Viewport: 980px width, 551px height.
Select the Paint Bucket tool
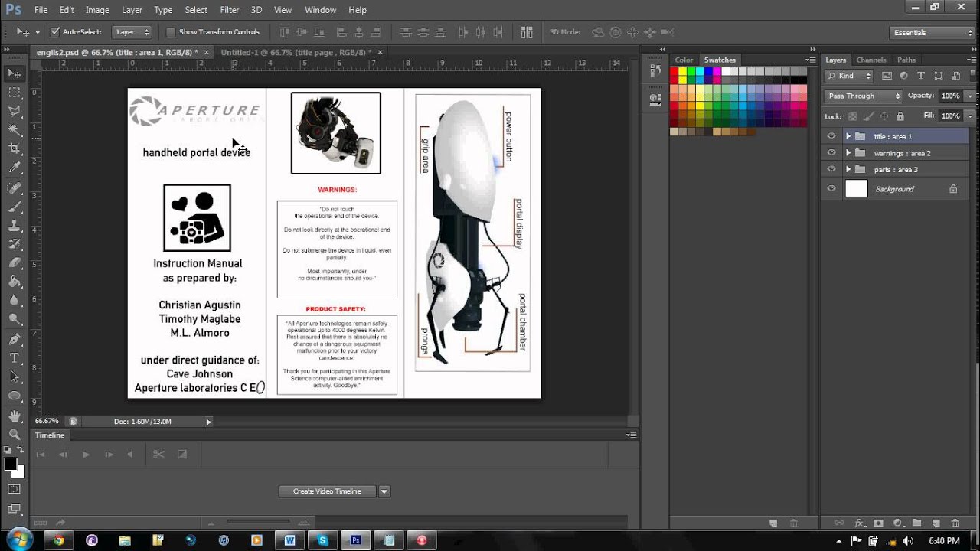pyautogui.click(x=15, y=282)
